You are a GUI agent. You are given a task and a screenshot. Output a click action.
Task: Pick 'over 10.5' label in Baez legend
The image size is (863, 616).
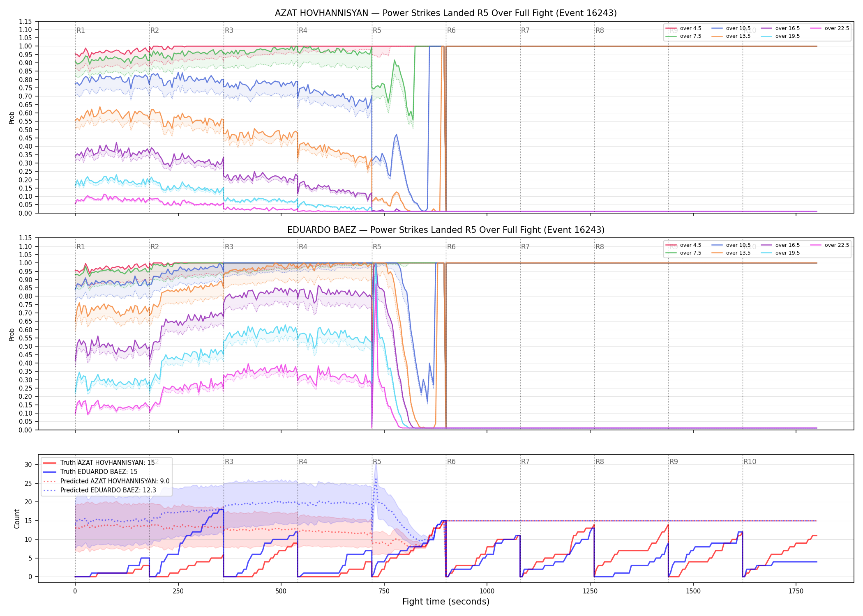(738, 245)
